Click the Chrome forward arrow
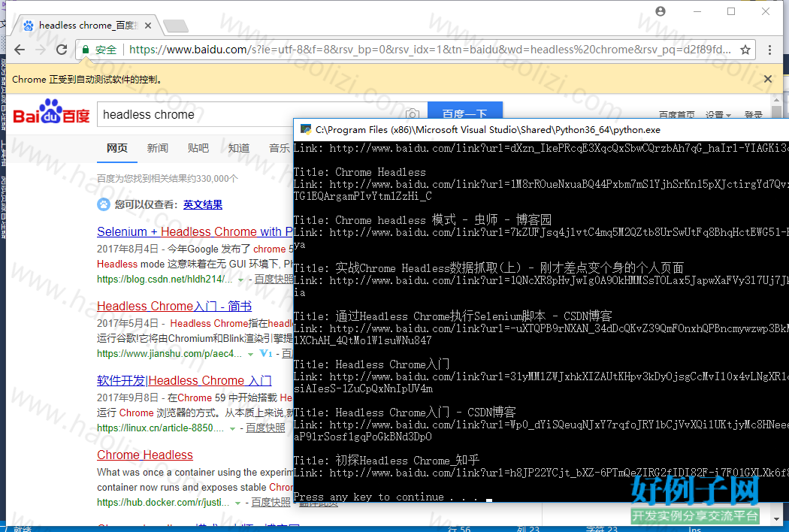 pyautogui.click(x=41, y=50)
